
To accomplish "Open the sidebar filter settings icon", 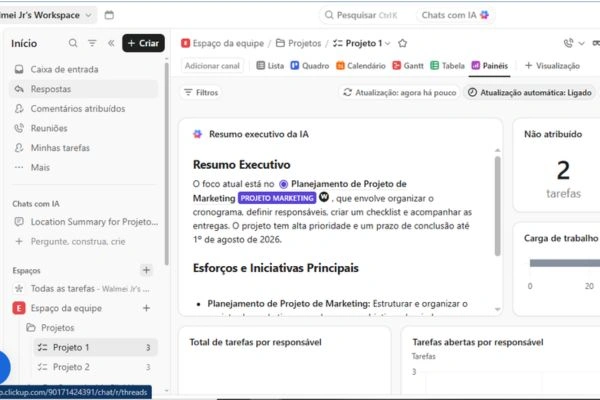I will [x=92, y=43].
